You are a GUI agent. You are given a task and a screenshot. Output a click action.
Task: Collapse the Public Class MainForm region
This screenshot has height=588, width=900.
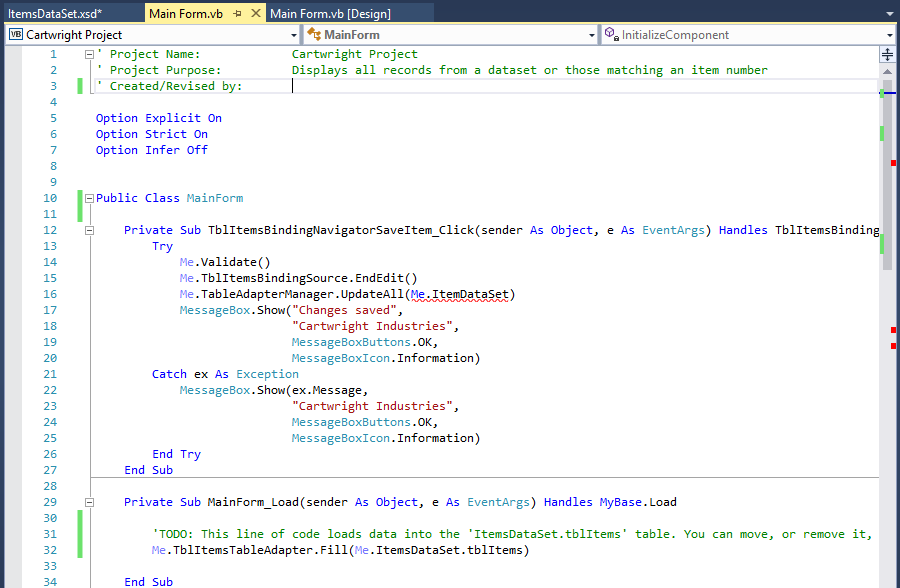(88, 197)
